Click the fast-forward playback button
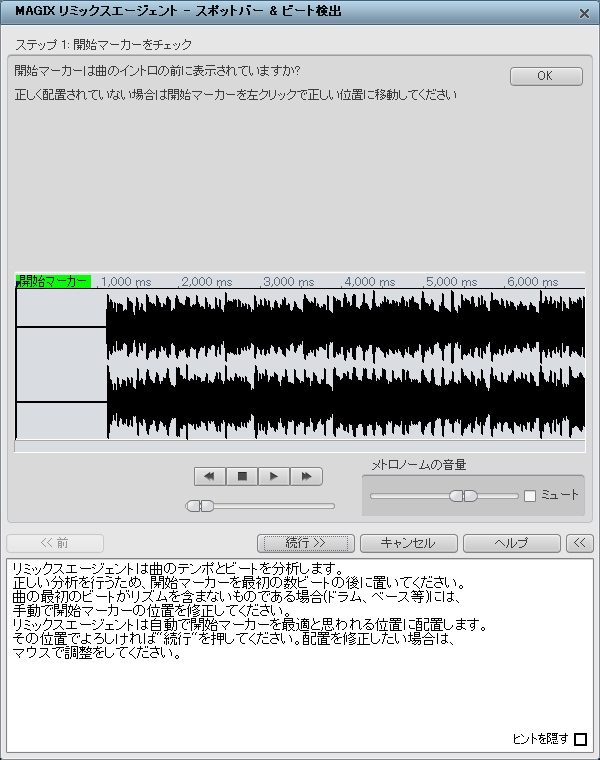 [306, 476]
